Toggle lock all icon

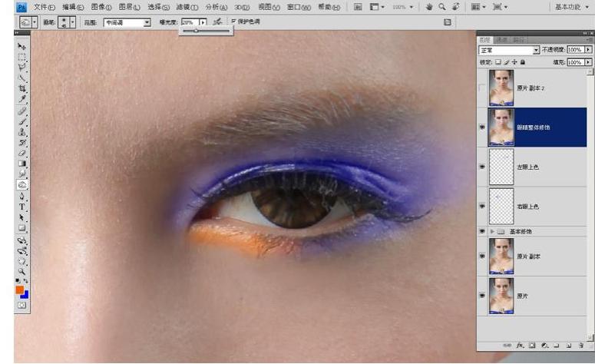pyautogui.click(x=523, y=62)
